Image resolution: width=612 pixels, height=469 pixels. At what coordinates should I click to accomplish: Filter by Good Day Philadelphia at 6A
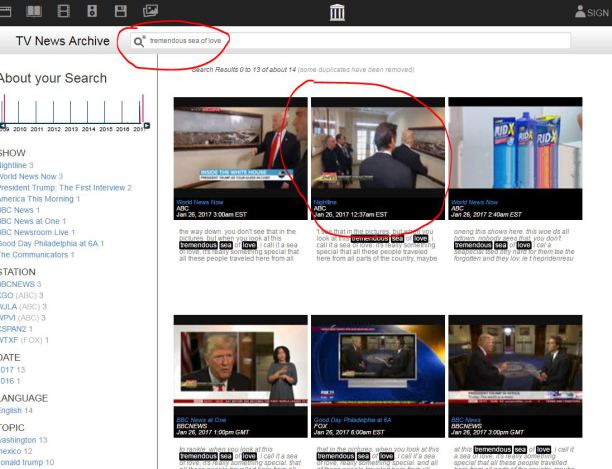(x=49, y=243)
